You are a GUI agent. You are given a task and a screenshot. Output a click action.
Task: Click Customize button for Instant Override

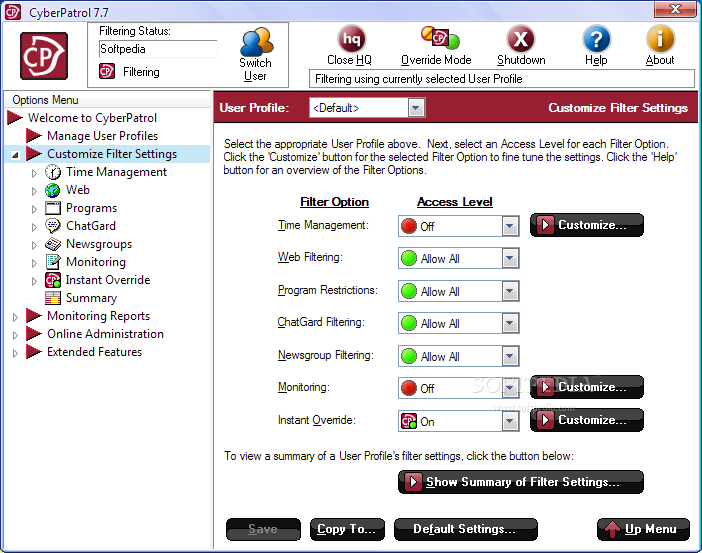[x=586, y=420]
